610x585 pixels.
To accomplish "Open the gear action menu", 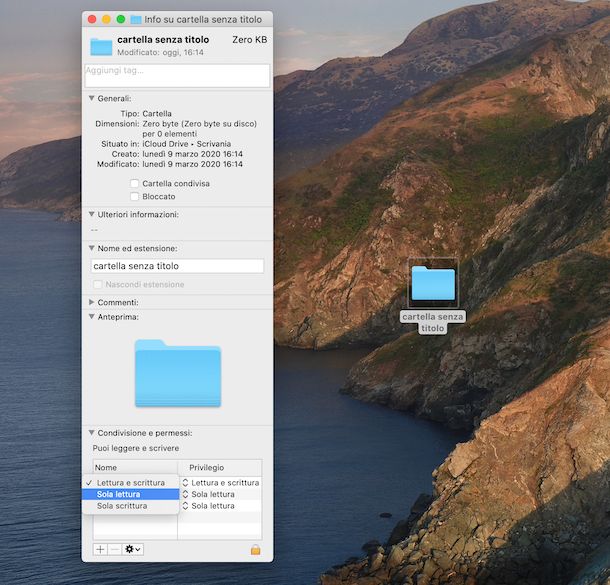I will tap(132, 549).
